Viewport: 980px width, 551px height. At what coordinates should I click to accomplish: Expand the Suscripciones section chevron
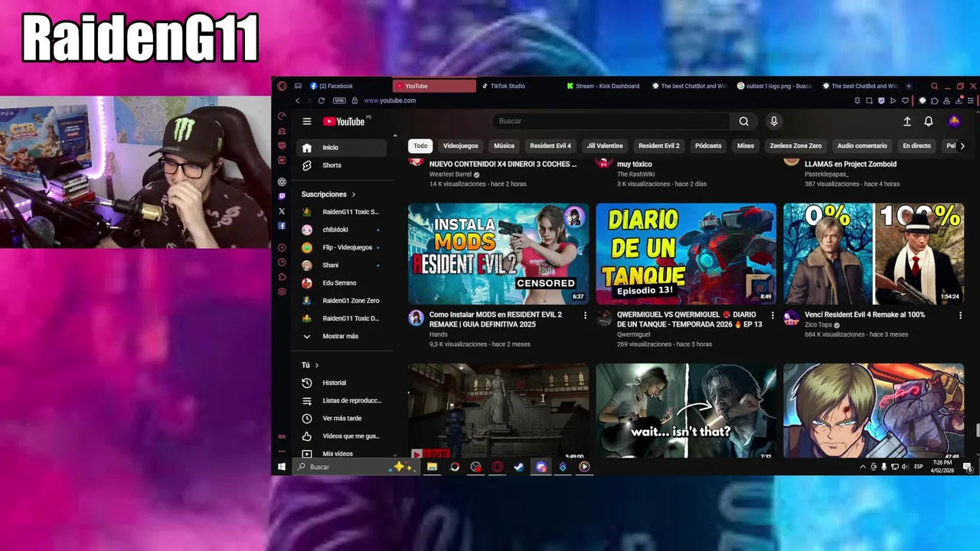pyautogui.click(x=353, y=194)
